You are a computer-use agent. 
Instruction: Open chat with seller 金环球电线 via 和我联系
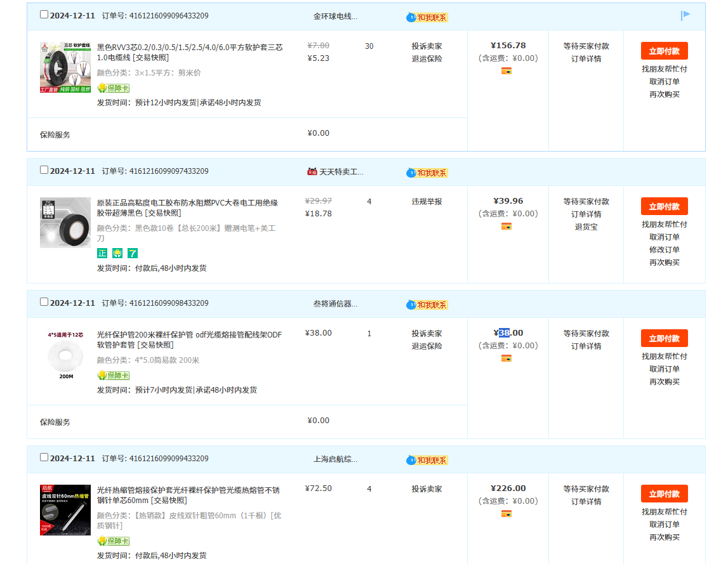pos(427,17)
